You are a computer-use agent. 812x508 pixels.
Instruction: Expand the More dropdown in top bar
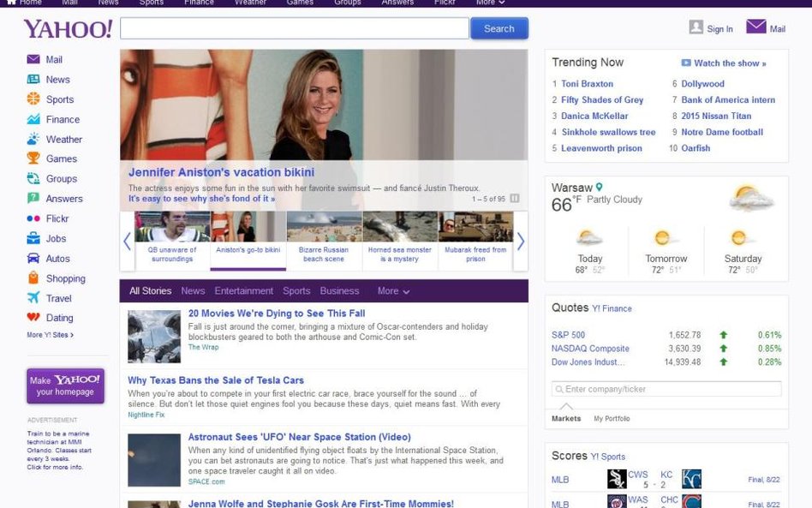[490, 3]
